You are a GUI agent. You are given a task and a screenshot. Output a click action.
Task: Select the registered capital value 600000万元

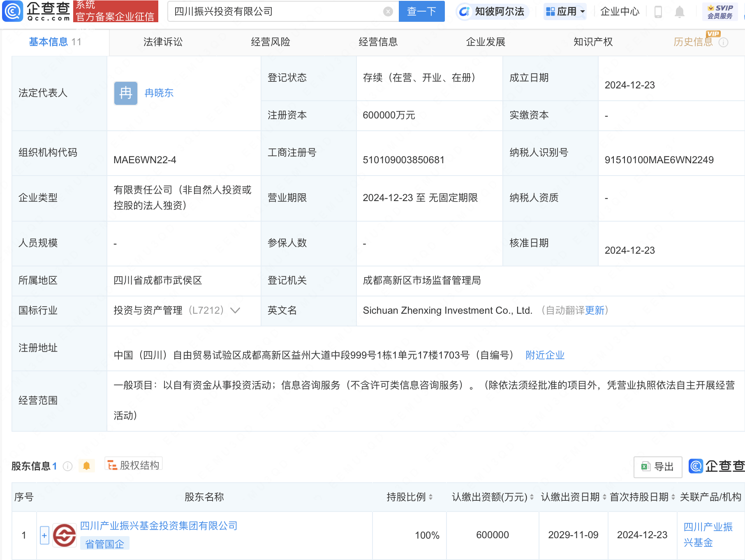click(389, 116)
